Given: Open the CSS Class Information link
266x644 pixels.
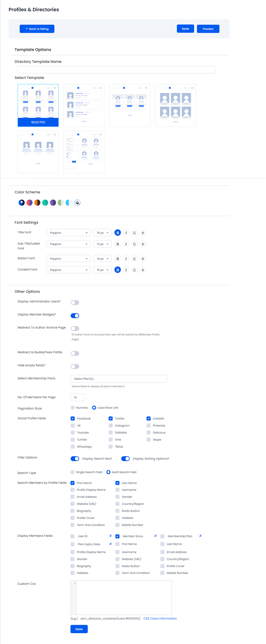Looking at the screenshot, I should tap(160, 618).
